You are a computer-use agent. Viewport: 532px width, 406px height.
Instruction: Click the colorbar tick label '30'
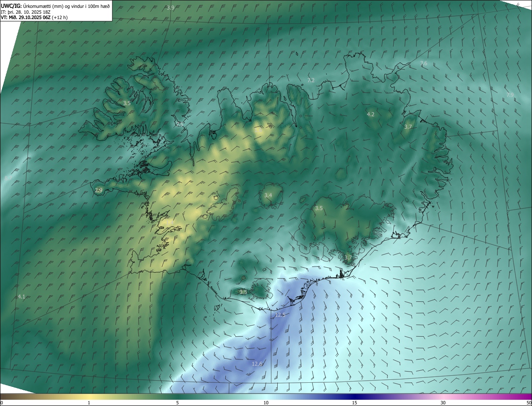443,403
